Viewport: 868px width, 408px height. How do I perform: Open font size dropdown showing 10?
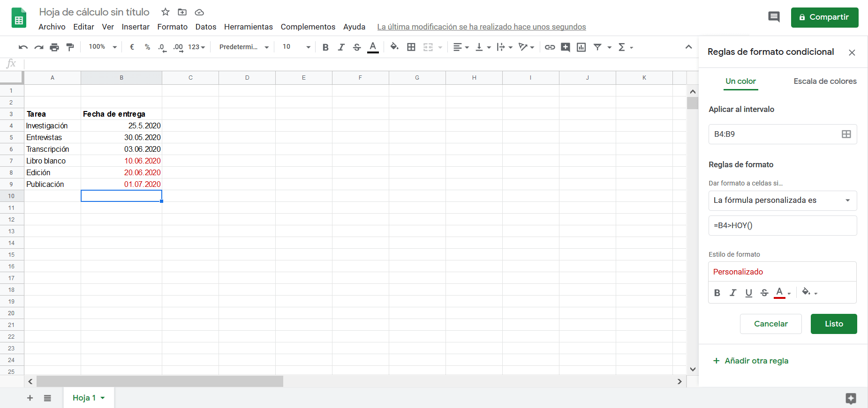296,47
